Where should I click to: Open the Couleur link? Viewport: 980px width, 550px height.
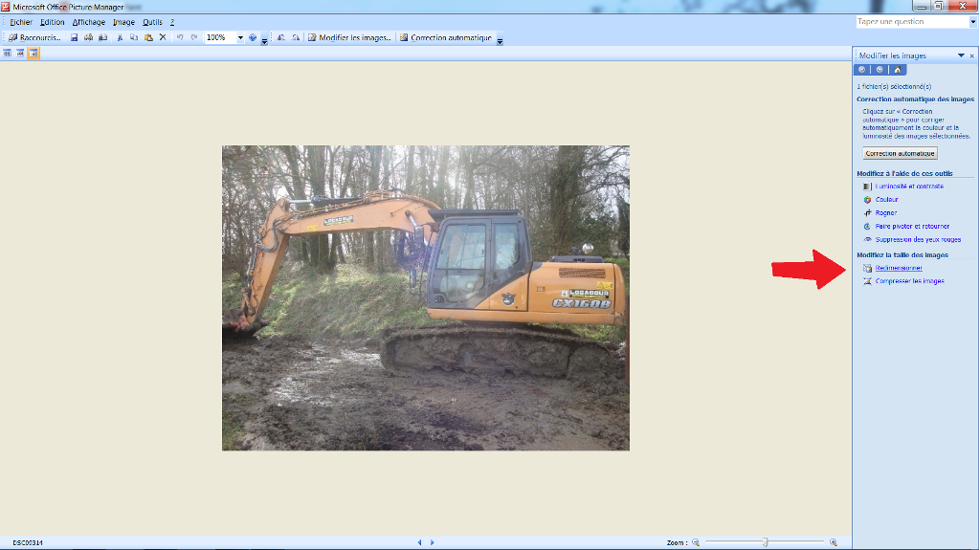pos(887,199)
